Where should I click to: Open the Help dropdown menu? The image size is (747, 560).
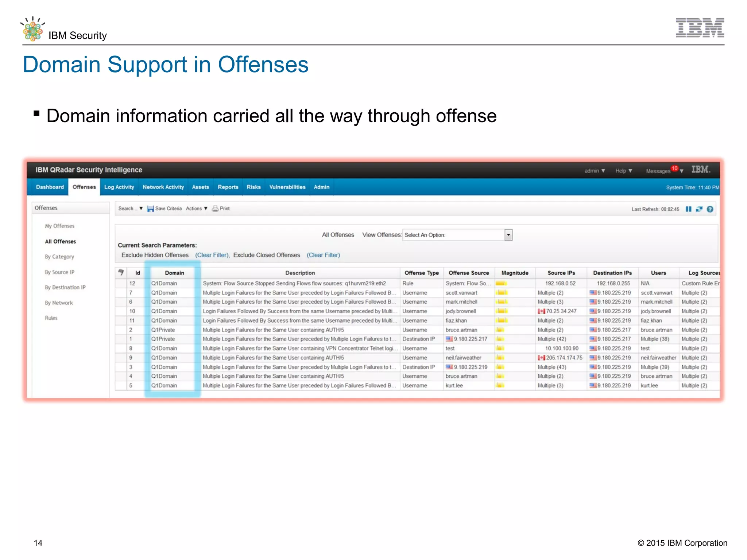pos(624,171)
